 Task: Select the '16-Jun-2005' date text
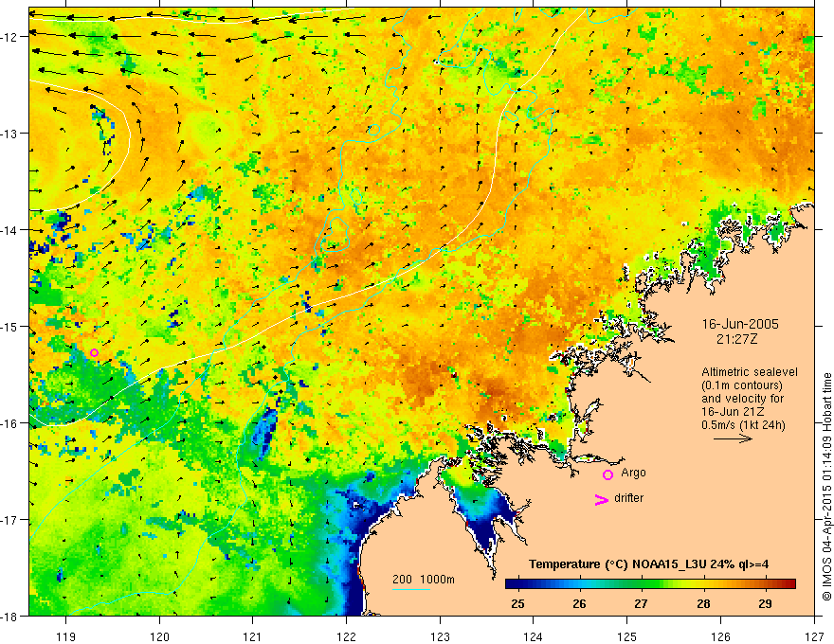(x=740, y=324)
